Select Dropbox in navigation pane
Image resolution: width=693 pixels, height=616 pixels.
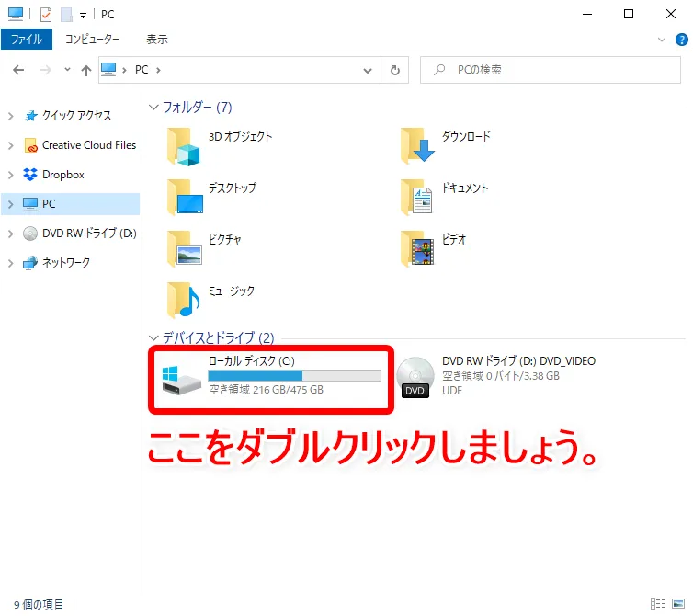click(x=63, y=175)
